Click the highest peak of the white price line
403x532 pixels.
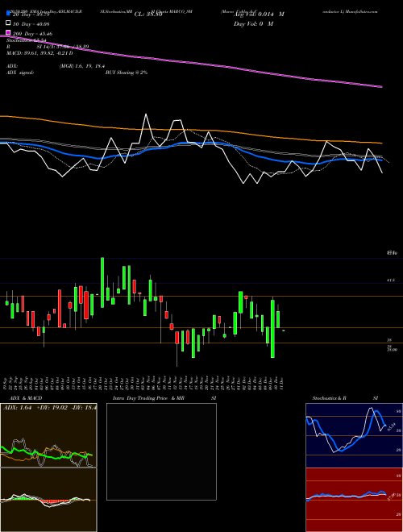(x=146, y=114)
